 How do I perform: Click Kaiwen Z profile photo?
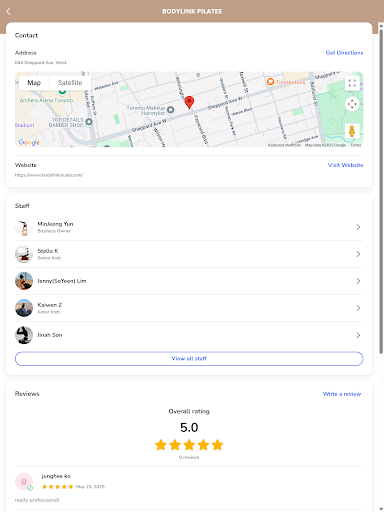(x=24, y=308)
